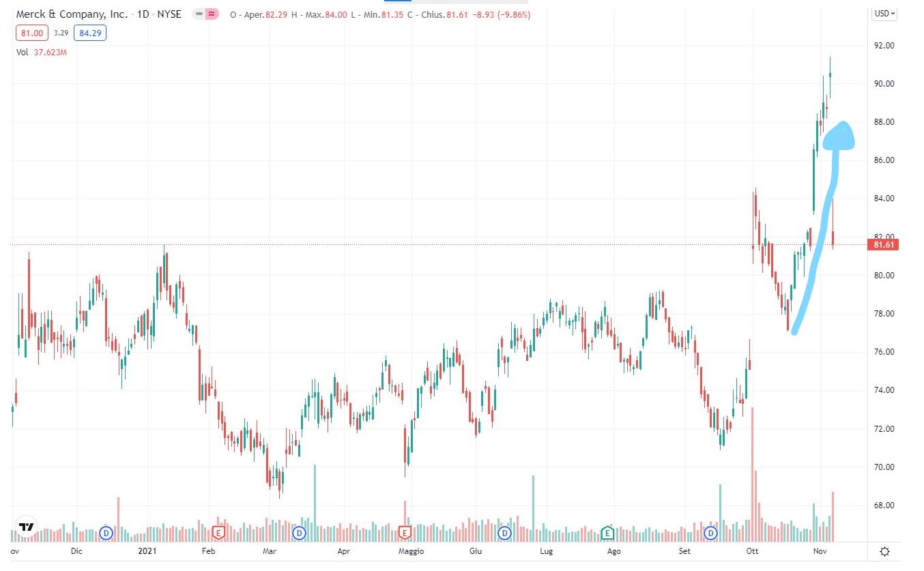Click the Feb label on time axis
This screenshot has width=924, height=571.
209,551
